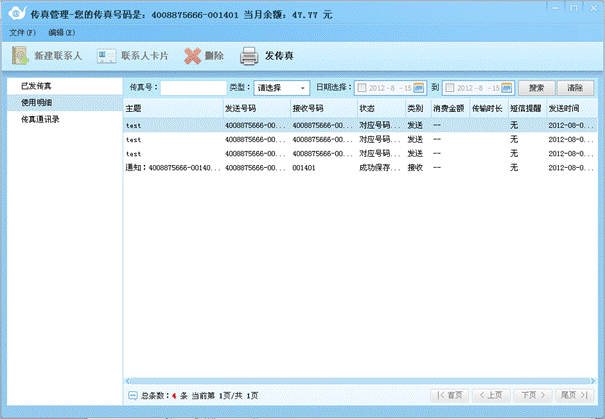Toggle the start date enable checkbox

pos(362,88)
